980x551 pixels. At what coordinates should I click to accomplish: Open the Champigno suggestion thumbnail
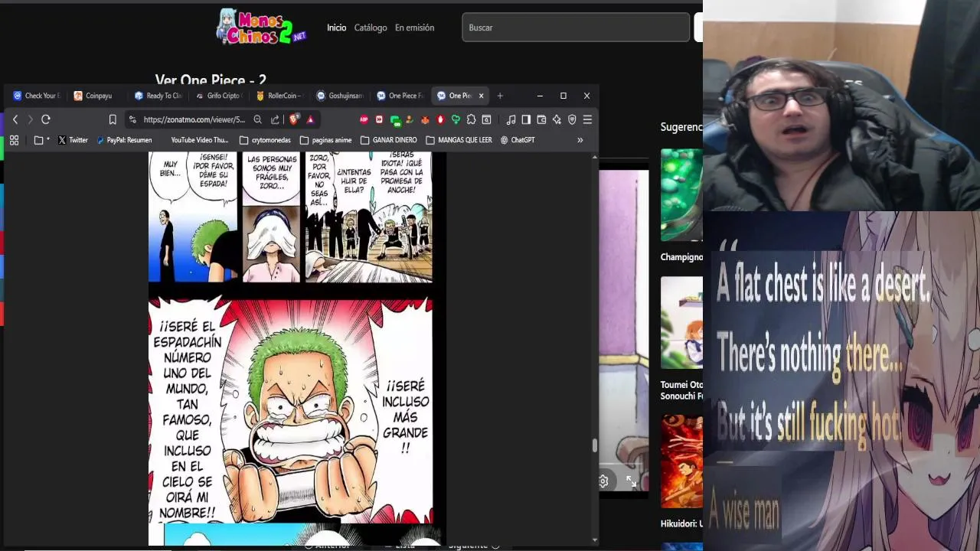(681, 195)
